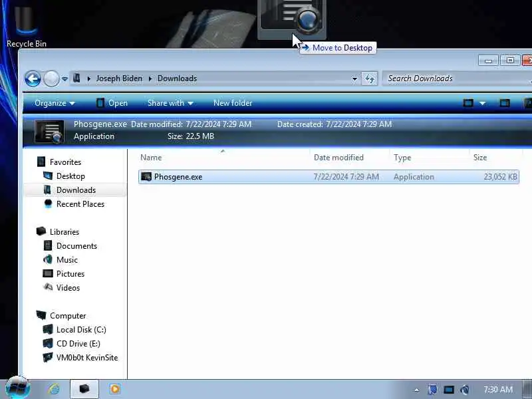Minimize the Downloads window
The image size is (532, 399).
488,61
